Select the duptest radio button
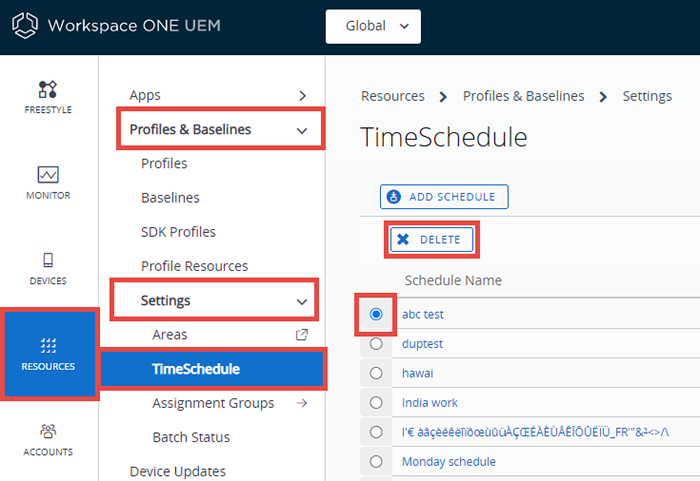 click(376, 344)
